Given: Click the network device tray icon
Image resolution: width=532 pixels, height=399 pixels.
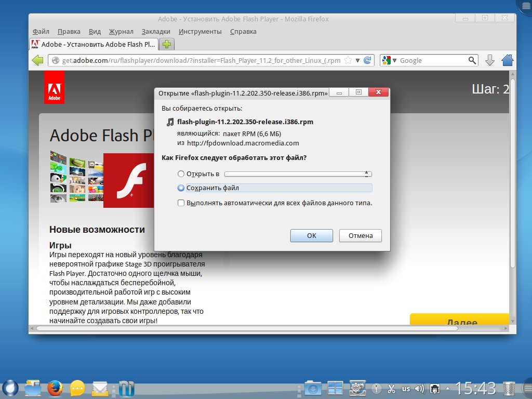Looking at the screenshot, I should coord(435,388).
